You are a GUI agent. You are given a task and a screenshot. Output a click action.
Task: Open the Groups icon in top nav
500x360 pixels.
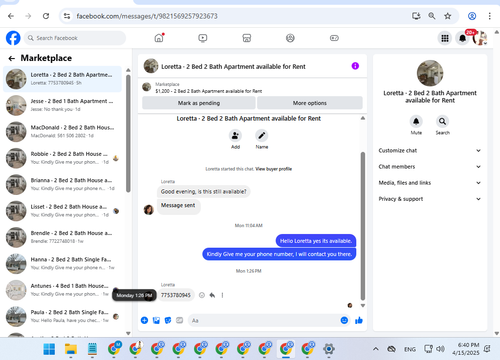(x=290, y=38)
